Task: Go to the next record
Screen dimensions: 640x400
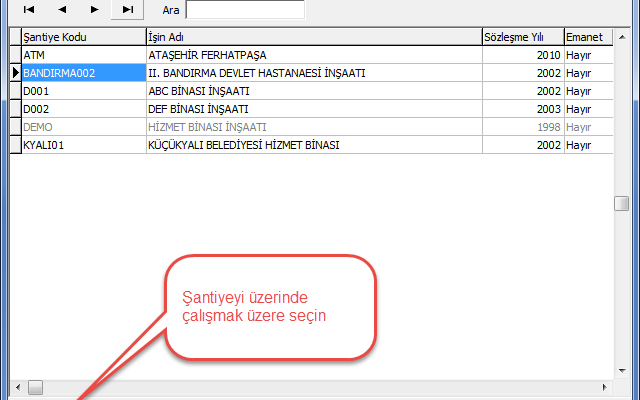Action: click(94, 9)
